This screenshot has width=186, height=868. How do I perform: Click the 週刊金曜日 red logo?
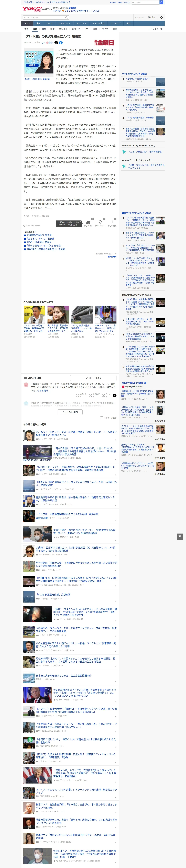(104, 43)
